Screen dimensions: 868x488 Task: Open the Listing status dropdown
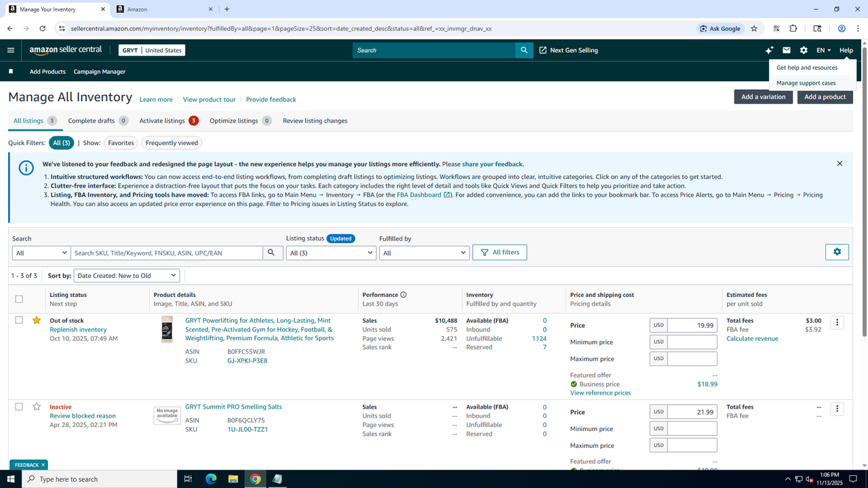[331, 253]
